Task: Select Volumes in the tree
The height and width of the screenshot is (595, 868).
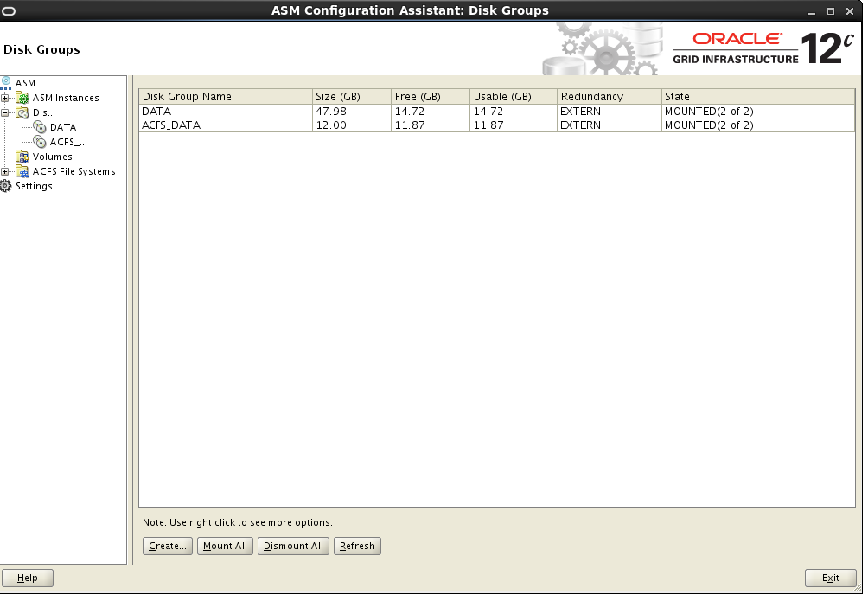Action: point(52,157)
